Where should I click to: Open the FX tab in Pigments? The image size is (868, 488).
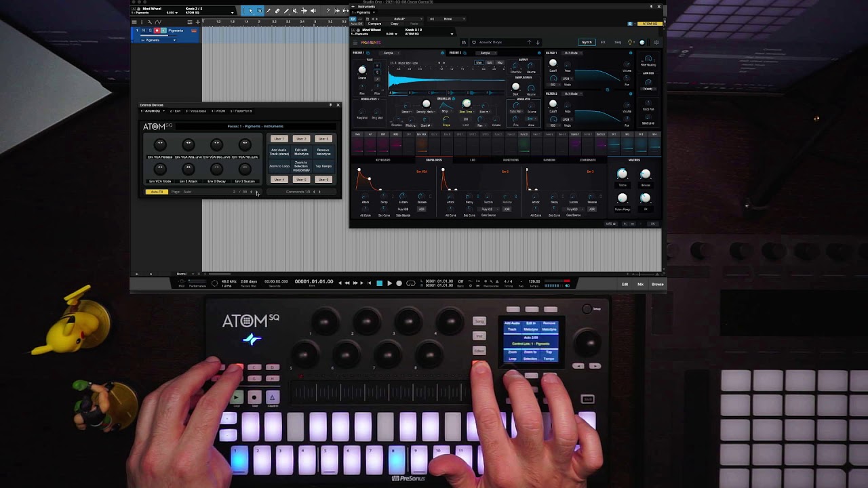tap(603, 42)
